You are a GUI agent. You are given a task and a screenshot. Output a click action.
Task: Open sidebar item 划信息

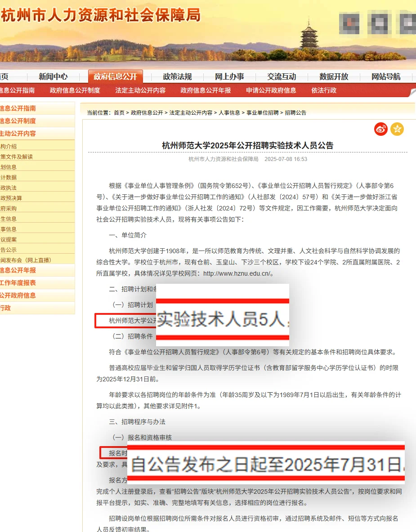tap(9, 167)
